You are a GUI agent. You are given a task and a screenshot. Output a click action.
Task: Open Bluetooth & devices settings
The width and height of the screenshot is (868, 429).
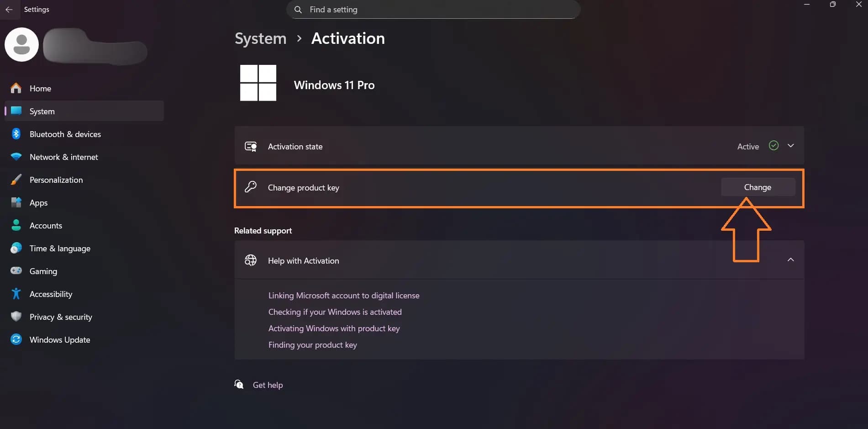coord(84,134)
